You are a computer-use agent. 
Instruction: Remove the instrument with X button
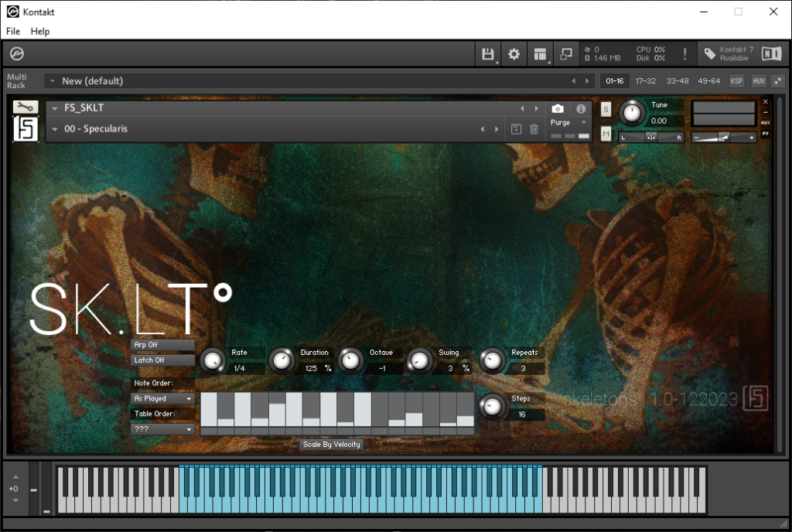click(x=765, y=102)
